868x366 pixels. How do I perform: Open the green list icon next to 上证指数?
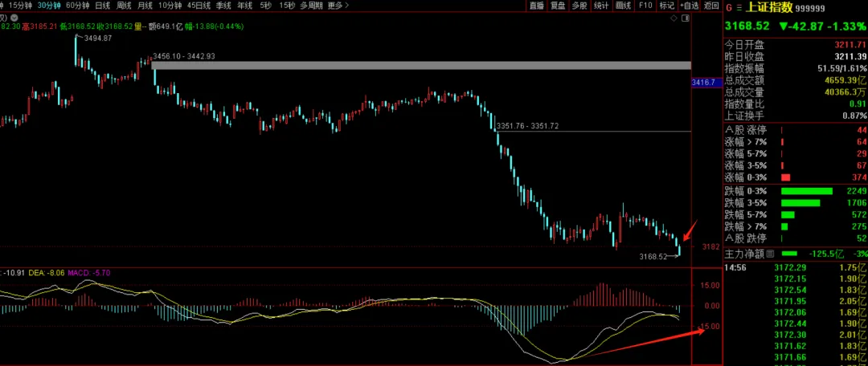tap(739, 8)
